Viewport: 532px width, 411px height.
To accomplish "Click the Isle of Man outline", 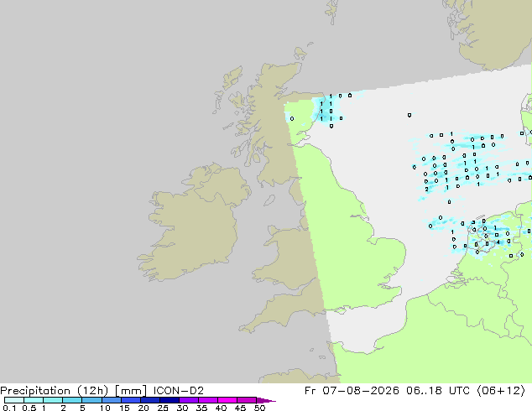I will [269, 200].
